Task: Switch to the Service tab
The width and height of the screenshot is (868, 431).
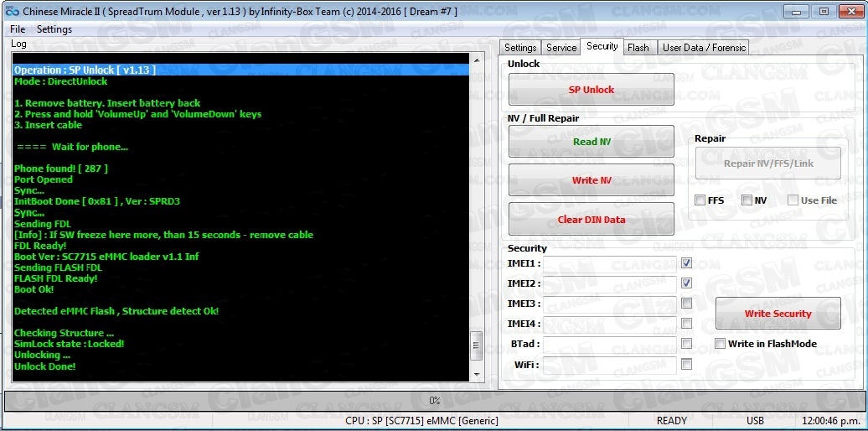Action: 561,48
